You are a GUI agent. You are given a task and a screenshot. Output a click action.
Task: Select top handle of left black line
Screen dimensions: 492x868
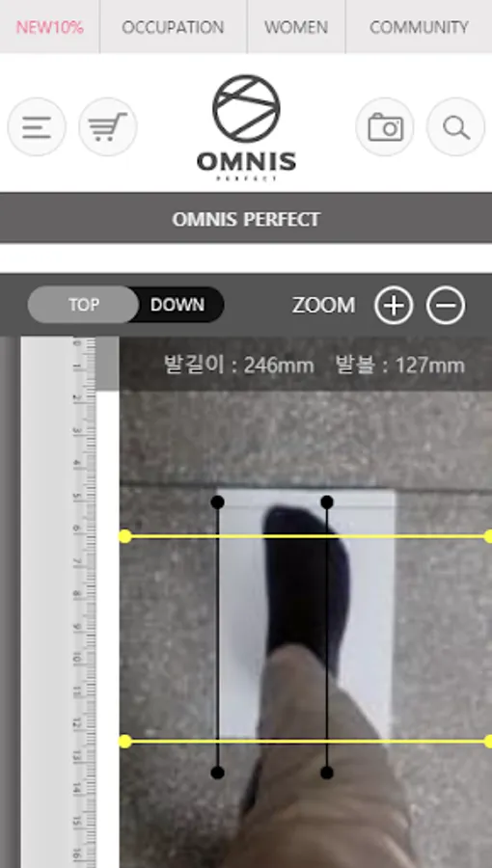[217, 502]
